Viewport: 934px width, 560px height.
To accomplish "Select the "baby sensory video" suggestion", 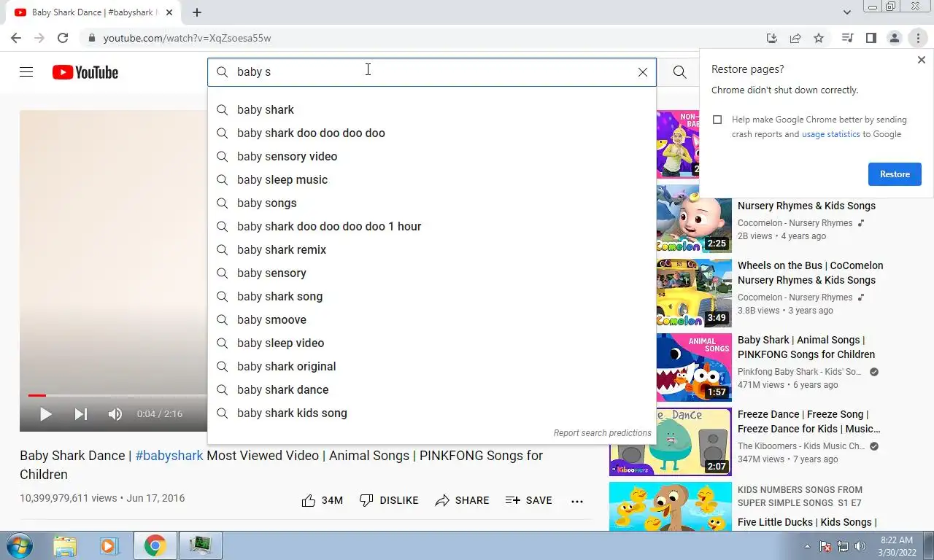I will click(432, 156).
